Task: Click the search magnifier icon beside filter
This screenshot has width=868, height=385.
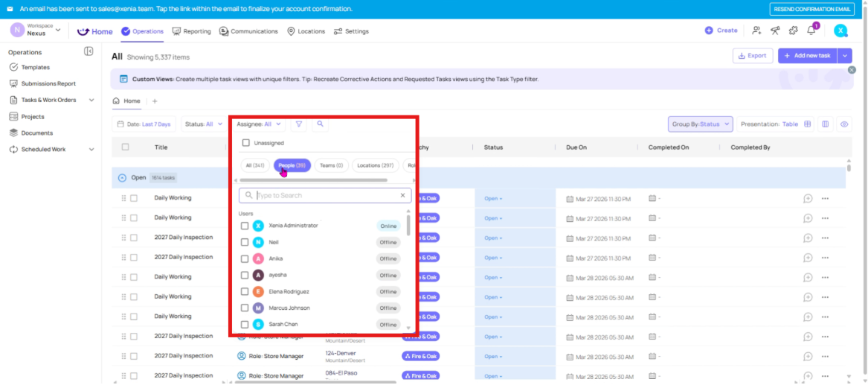Action: [320, 124]
